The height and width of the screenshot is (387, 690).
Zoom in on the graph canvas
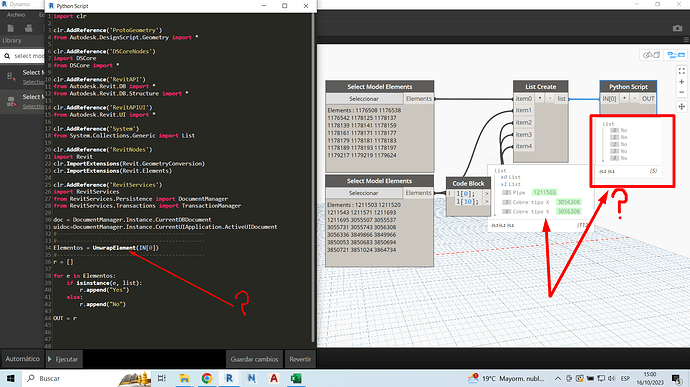point(682,82)
